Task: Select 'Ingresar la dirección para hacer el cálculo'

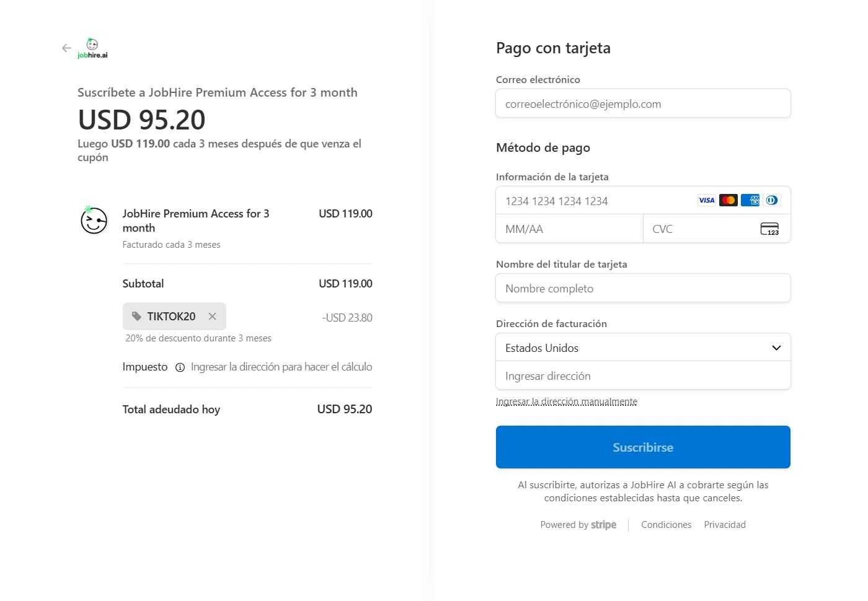Action: coord(281,367)
